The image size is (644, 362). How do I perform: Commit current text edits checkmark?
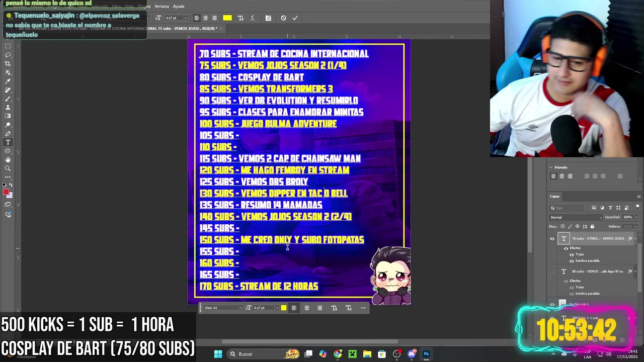click(x=295, y=18)
